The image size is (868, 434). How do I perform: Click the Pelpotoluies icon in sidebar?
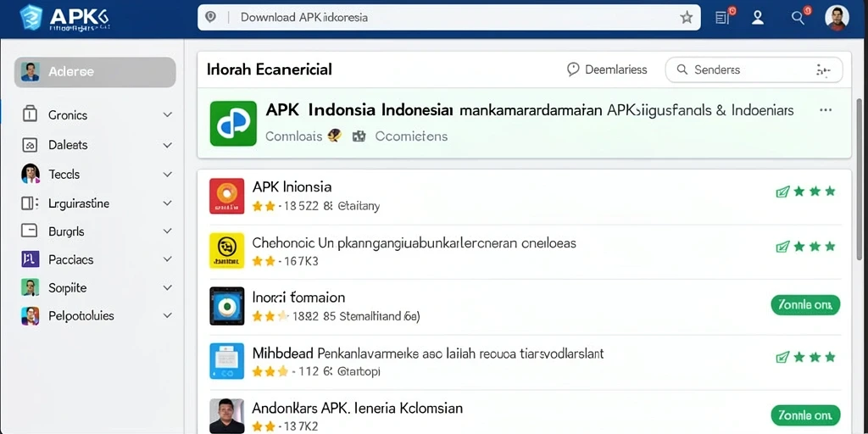(30, 316)
